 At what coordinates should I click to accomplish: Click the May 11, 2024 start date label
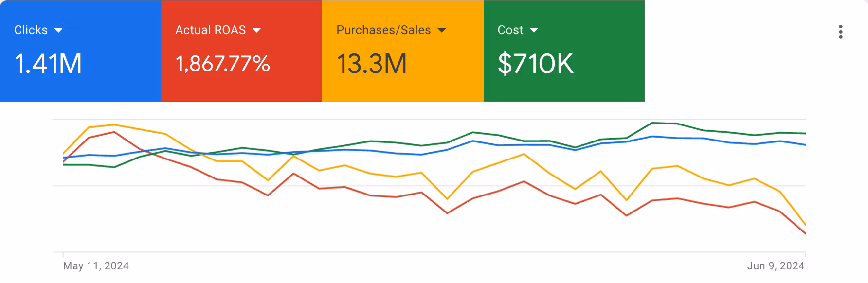tap(96, 266)
